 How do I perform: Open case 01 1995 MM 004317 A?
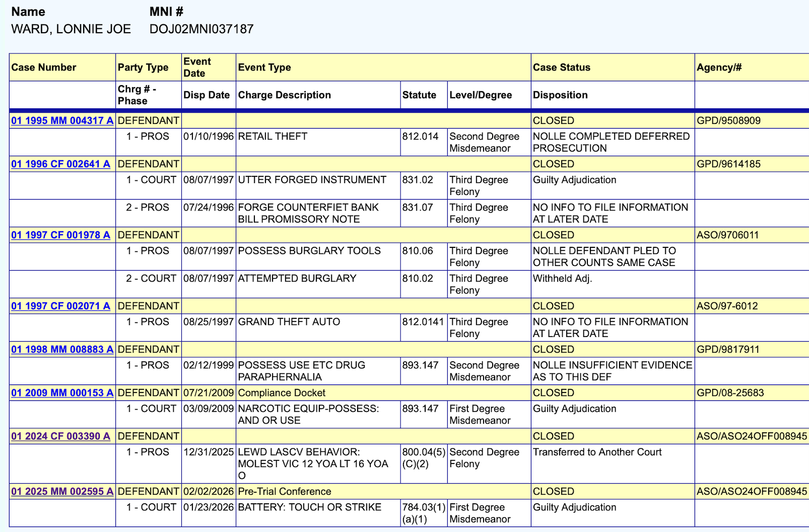click(x=62, y=120)
